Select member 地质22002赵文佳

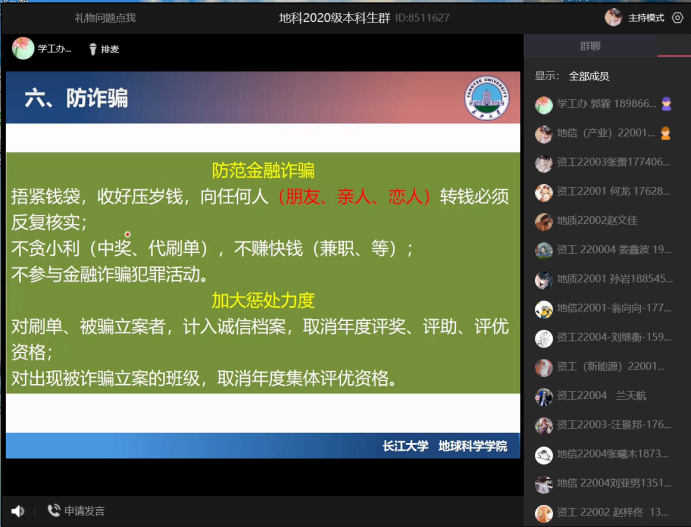596,221
